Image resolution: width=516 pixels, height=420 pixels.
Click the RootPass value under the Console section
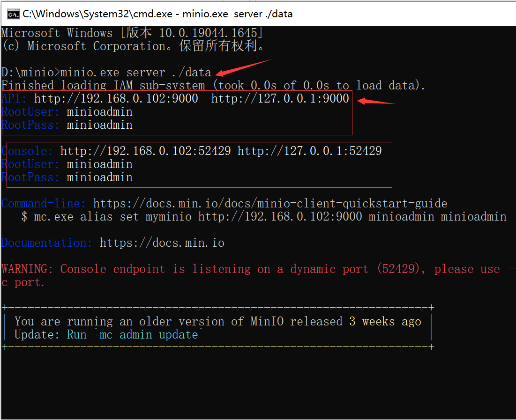tap(99, 177)
